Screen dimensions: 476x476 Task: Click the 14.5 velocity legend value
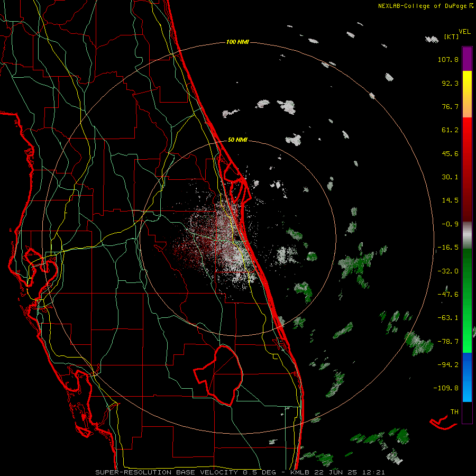tap(450, 200)
